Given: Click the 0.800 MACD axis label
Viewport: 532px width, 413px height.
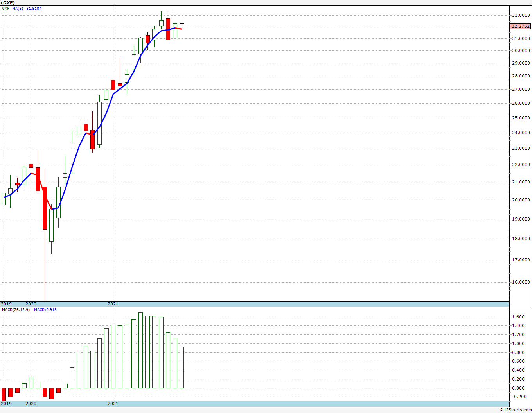Looking at the screenshot, I should point(518,352).
